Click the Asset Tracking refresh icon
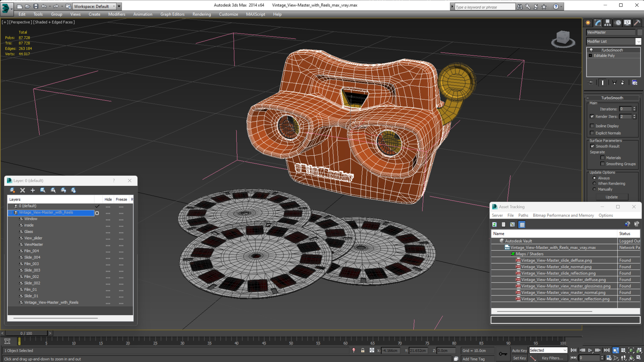 494,225
